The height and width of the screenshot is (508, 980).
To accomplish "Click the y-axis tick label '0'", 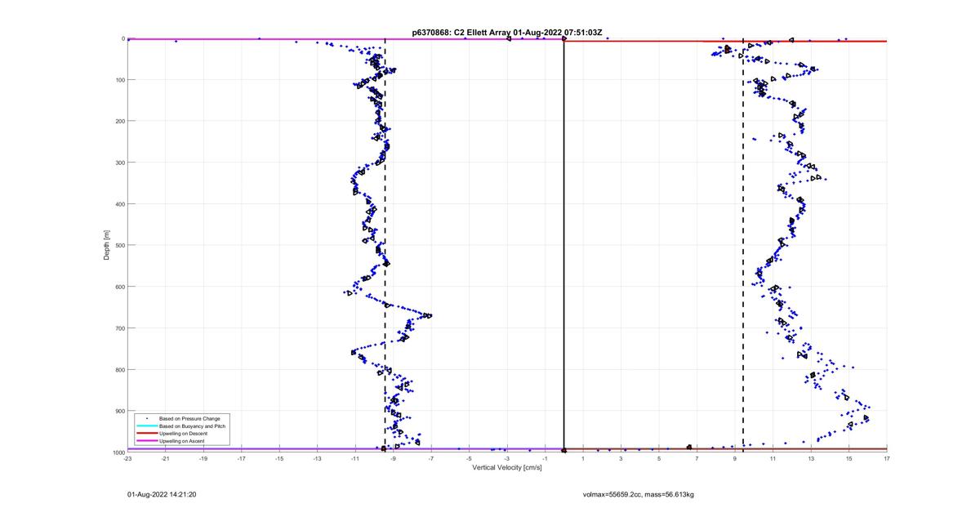I will [x=122, y=38].
